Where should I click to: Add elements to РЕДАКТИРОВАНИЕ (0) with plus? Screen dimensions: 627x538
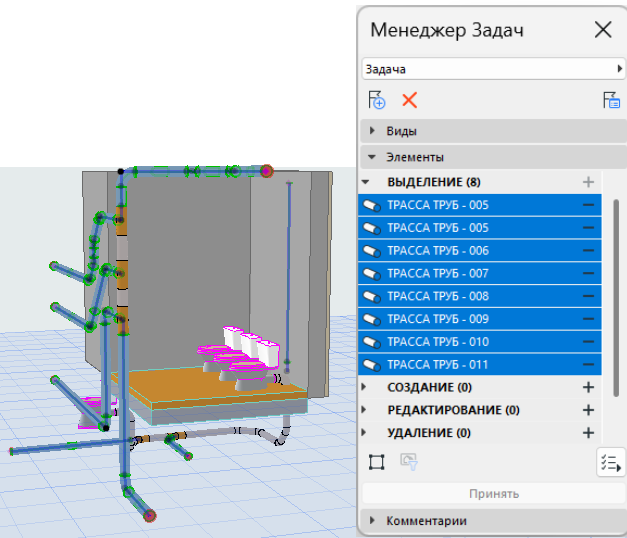pos(588,410)
